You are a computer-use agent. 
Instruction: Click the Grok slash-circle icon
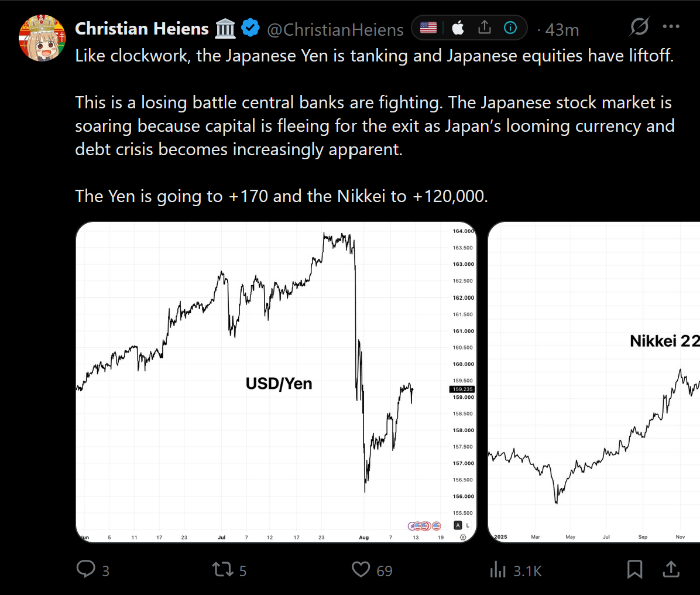tap(639, 27)
